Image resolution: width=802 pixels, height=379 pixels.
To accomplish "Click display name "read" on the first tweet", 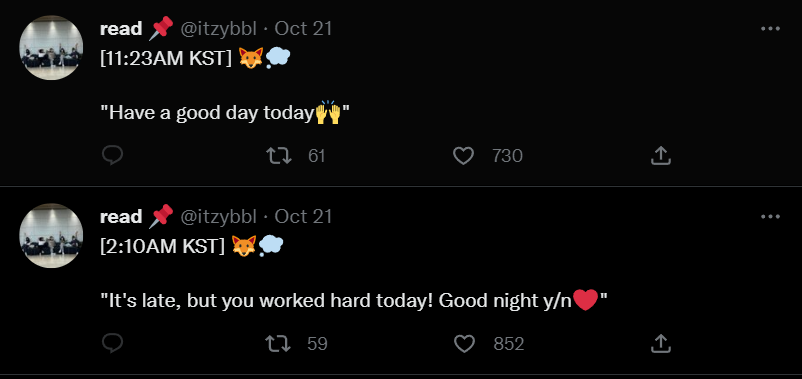I will pos(121,29).
